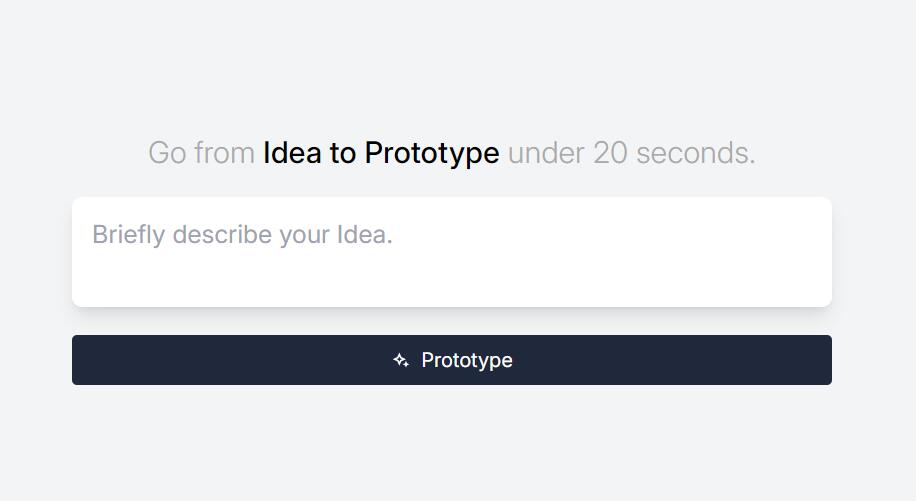Click the blank right side of the idea box
The width and height of the screenshot is (916, 501).
click(700, 250)
